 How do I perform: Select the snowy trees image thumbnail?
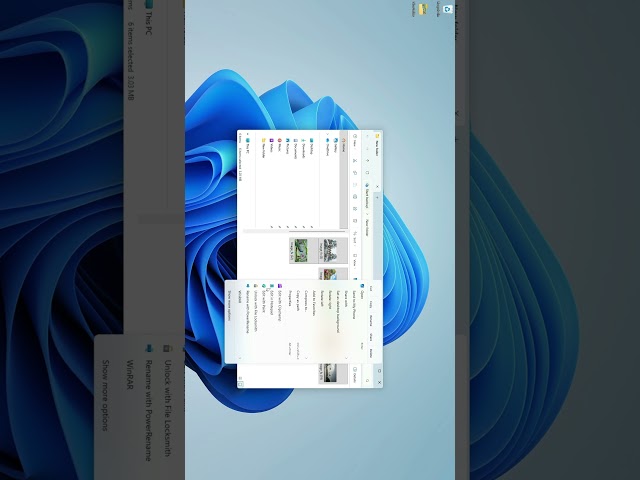click(x=330, y=251)
